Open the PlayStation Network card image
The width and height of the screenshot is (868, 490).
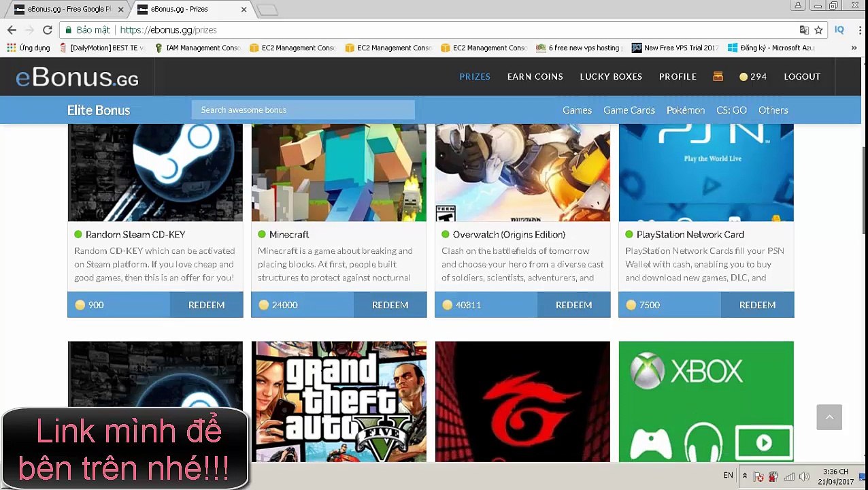point(706,173)
